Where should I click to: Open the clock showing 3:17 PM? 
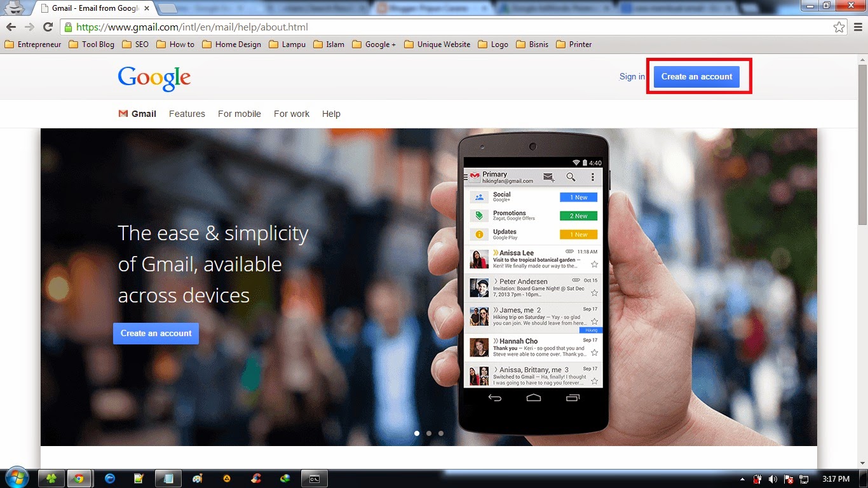(836, 479)
